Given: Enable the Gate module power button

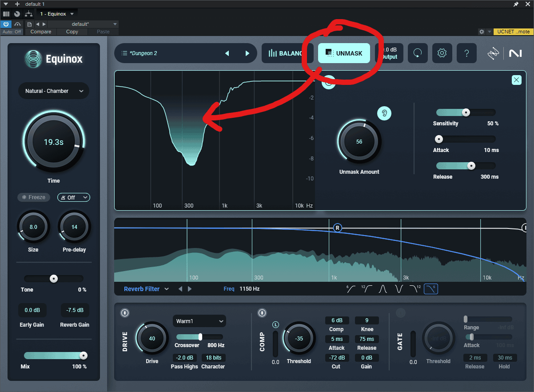Looking at the screenshot, I should (400, 313).
